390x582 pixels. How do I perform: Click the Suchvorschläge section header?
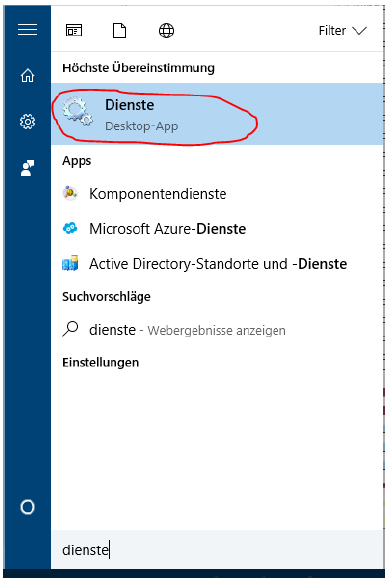coord(106,297)
